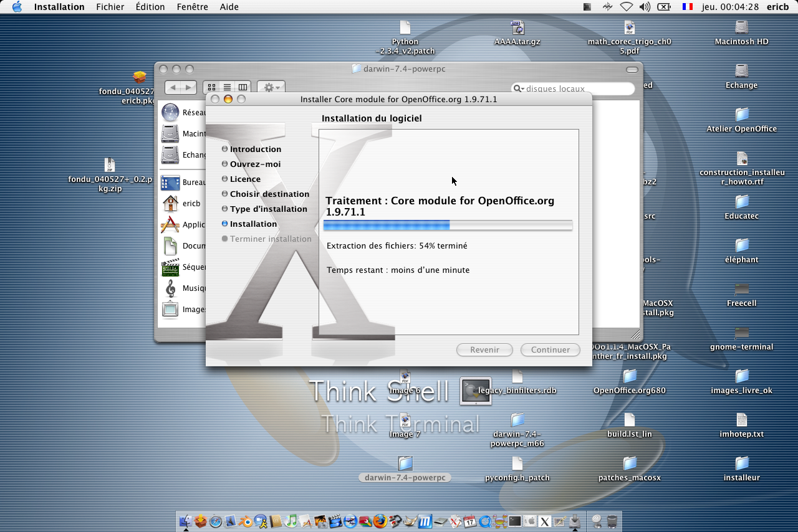
Task: Launch Firefox from the Dock
Action: [x=380, y=521]
